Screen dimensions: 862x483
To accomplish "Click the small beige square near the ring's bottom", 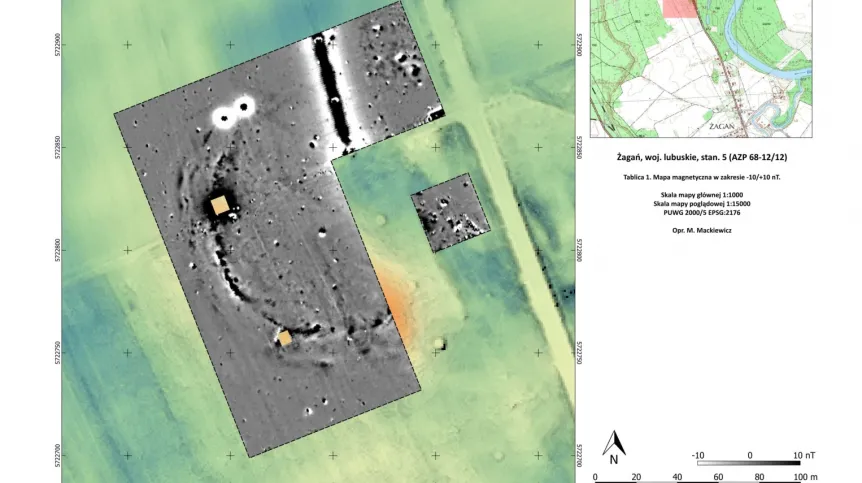I will coord(285,339).
